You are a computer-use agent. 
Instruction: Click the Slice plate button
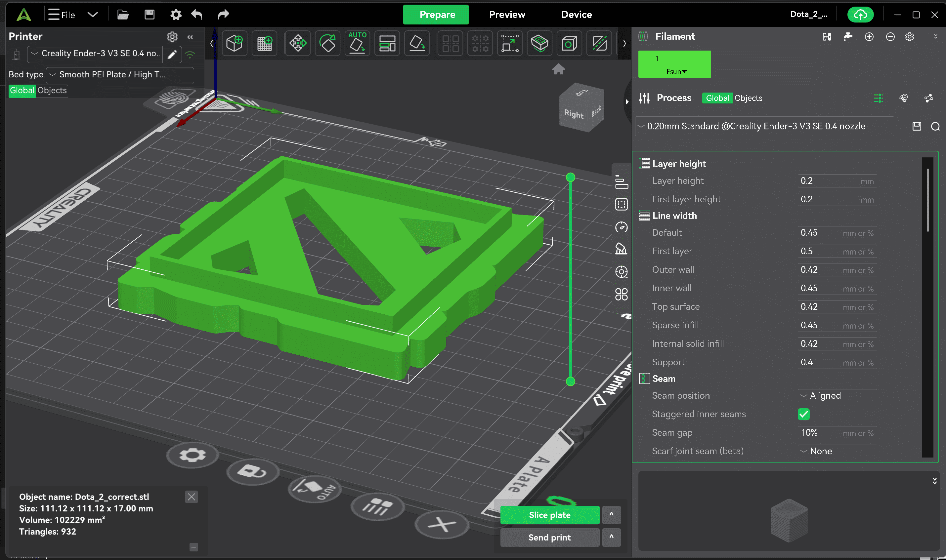(x=550, y=515)
